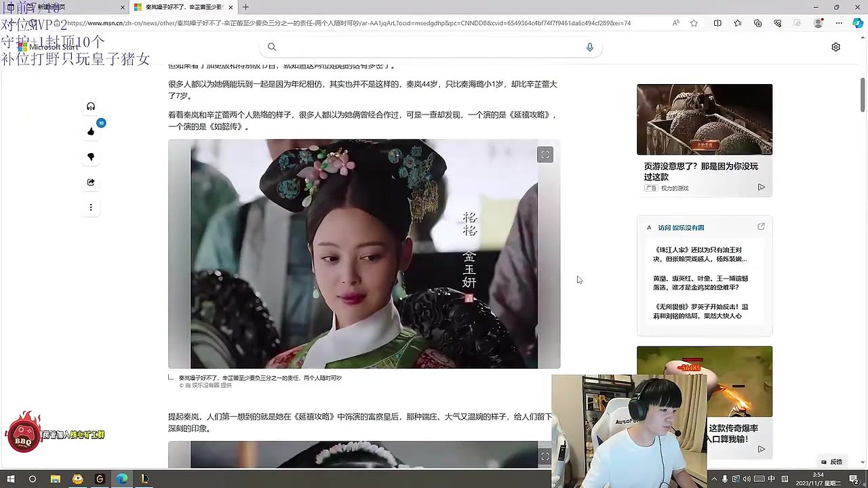Open Browser essentials heart icon
Screen dimensions: 868x488
coord(778,23)
